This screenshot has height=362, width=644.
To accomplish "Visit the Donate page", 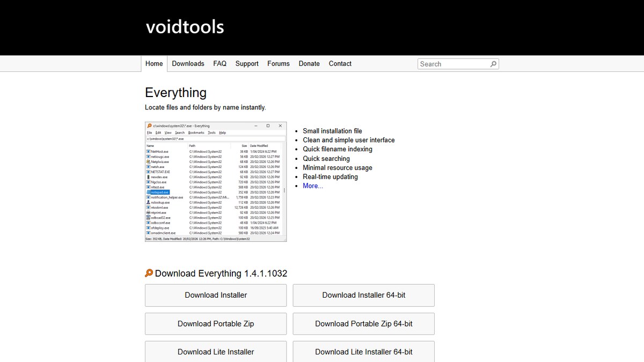I will [x=309, y=63].
